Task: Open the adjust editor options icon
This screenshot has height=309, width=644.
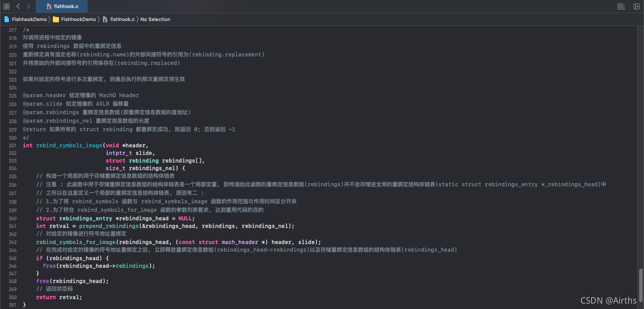Action: [621, 6]
